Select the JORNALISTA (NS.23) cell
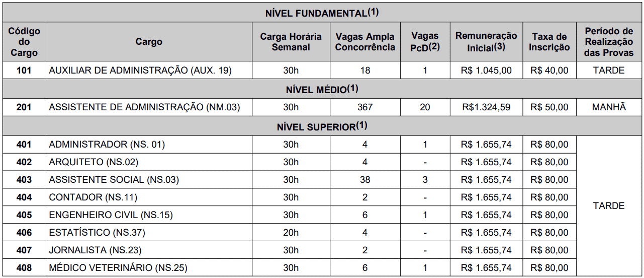This screenshot has width=644, height=278. (149, 250)
